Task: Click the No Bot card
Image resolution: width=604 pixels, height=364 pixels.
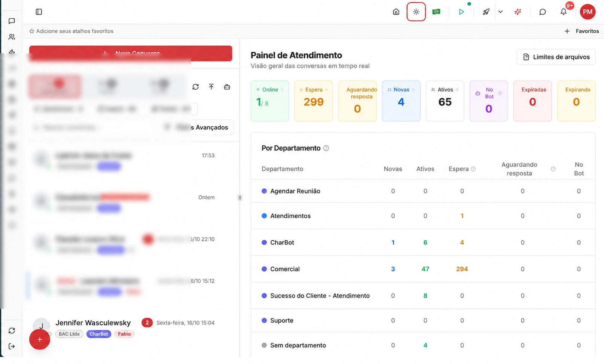Action: 489,101
